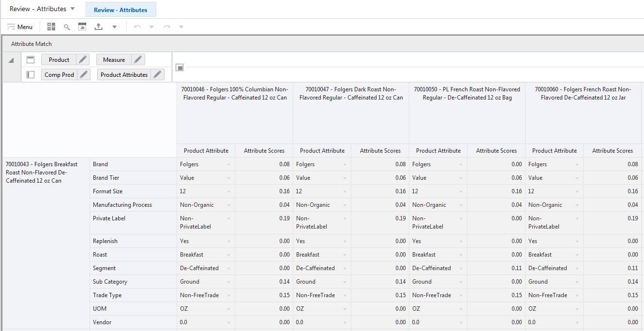Collapse the axis panel with the triangle icon
The image size is (644, 331).
(x=11, y=60)
